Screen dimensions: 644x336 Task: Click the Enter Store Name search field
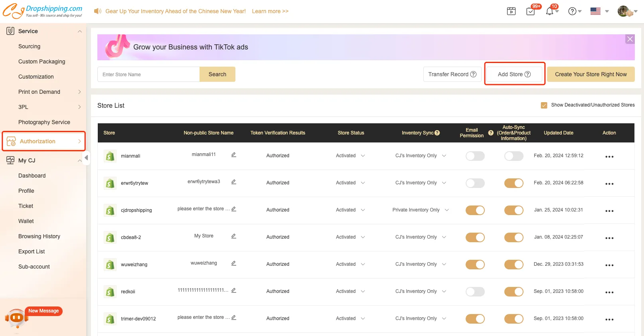point(148,74)
